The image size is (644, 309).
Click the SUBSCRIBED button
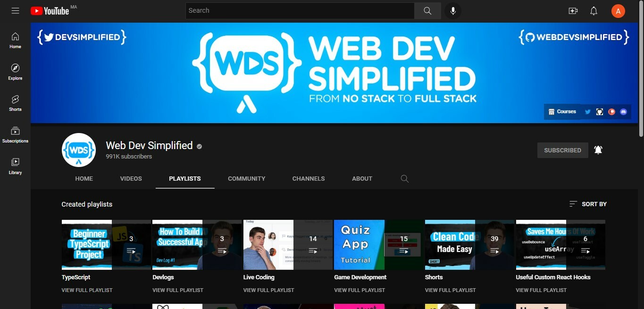pyautogui.click(x=562, y=150)
